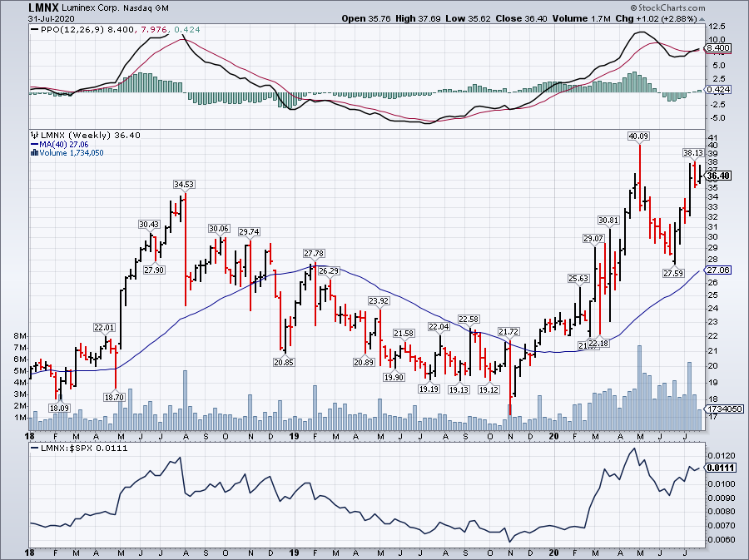Click the boxed 8.400 PPO value on right axis
The image size is (749, 560).
(x=718, y=47)
